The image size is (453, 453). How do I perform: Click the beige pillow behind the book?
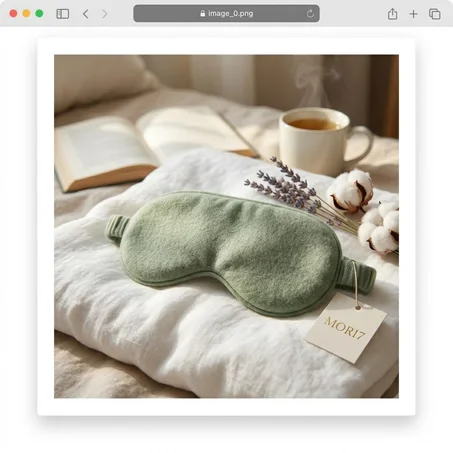103,82
